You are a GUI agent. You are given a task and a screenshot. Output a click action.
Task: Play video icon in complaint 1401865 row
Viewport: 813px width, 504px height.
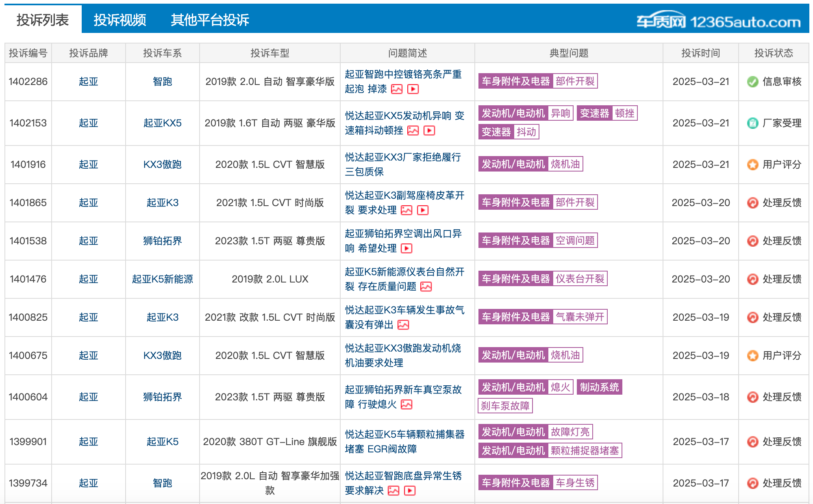(423, 210)
